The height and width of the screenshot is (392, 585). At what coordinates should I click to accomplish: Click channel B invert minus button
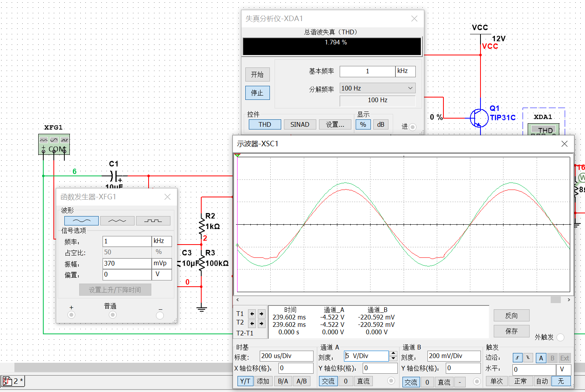click(x=460, y=382)
